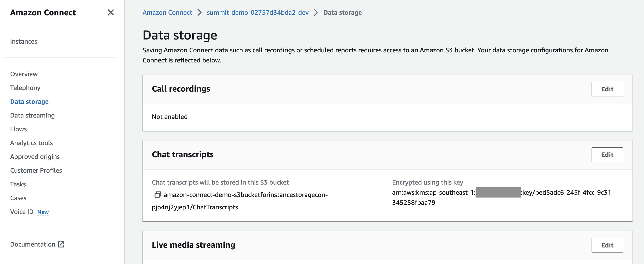Click Live media streaming section title

pyautogui.click(x=193, y=245)
